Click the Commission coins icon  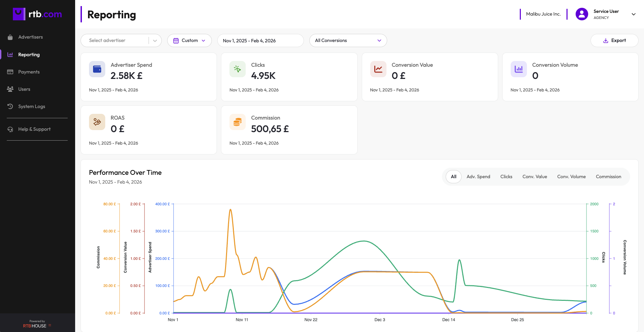(x=238, y=122)
